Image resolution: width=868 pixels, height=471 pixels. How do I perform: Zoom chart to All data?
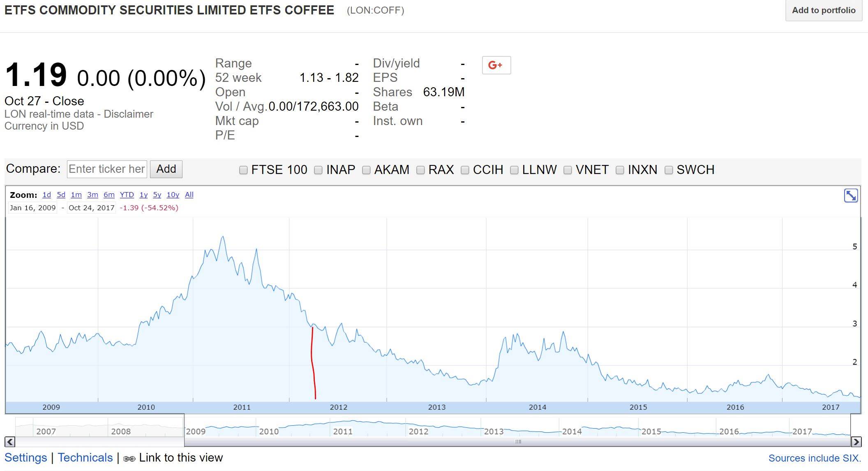pos(189,195)
